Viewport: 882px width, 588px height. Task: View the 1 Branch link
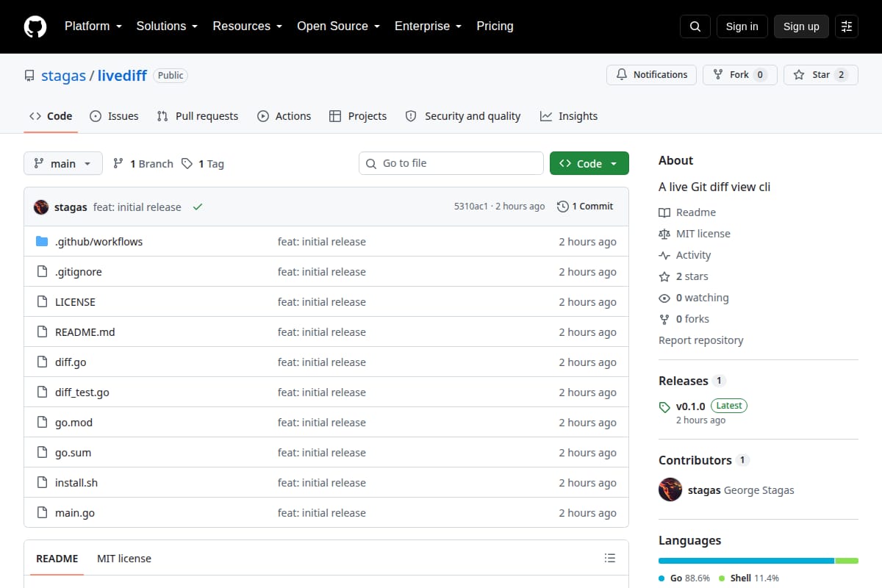[x=143, y=164]
